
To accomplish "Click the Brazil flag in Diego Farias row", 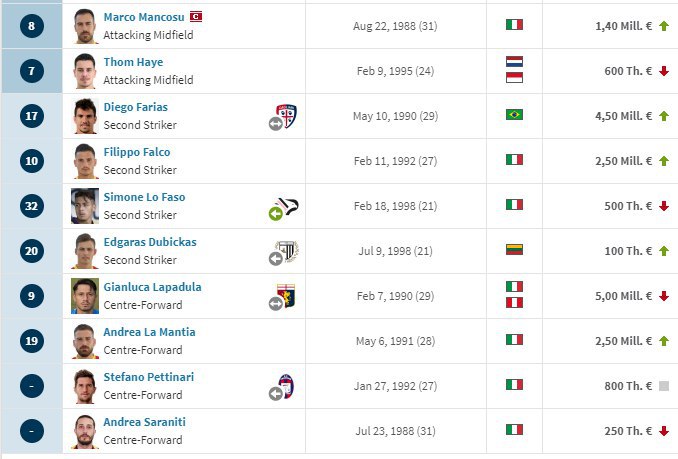I will (x=514, y=115).
